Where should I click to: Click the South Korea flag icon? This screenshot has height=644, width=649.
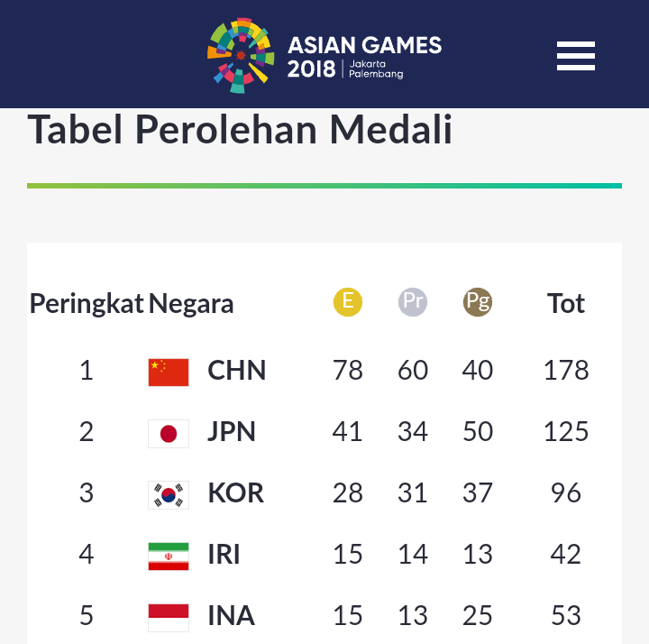pyautogui.click(x=169, y=495)
